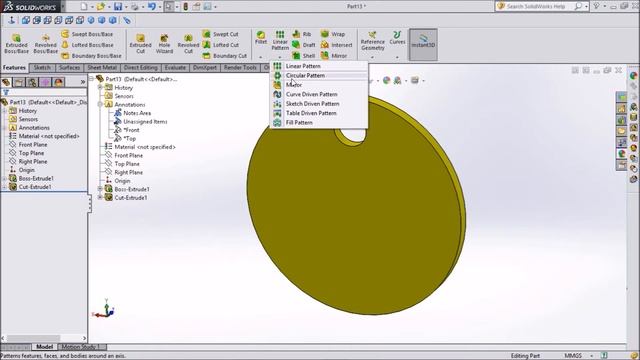Collapse Annotations in flyout tree
The height and width of the screenshot is (360, 640).
click(x=100, y=104)
